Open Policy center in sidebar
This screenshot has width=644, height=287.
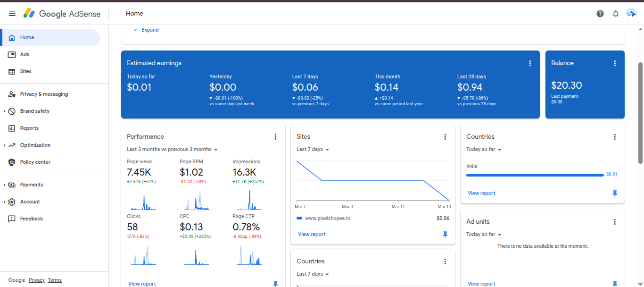click(35, 162)
